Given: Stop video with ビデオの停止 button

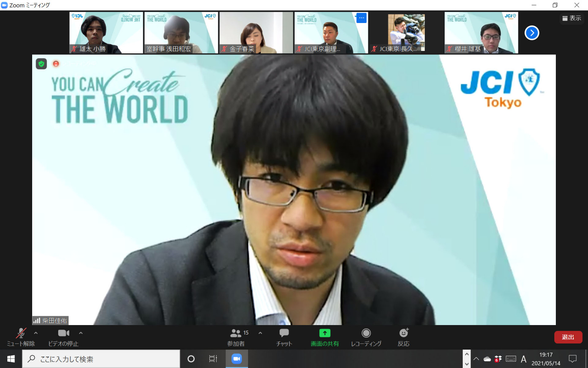Looking at the screenshot, I should [x=63, y=337].
